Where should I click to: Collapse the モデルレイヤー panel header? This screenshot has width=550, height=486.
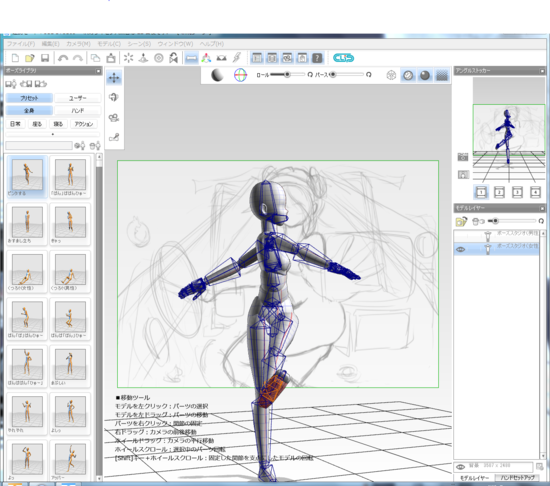pyautogui.click(x=542, y=208)
